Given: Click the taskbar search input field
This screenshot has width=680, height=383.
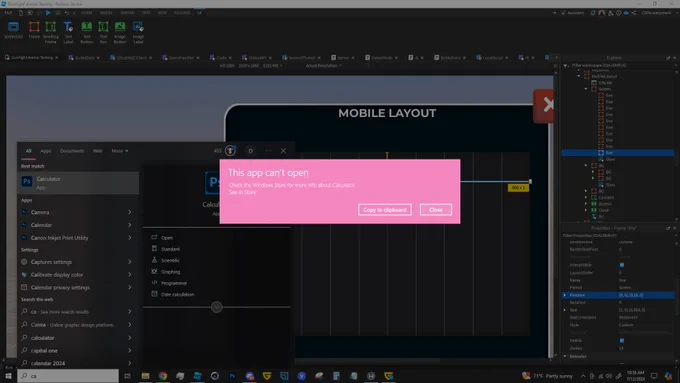Looking at the screenshot, I should coord(68,376).
